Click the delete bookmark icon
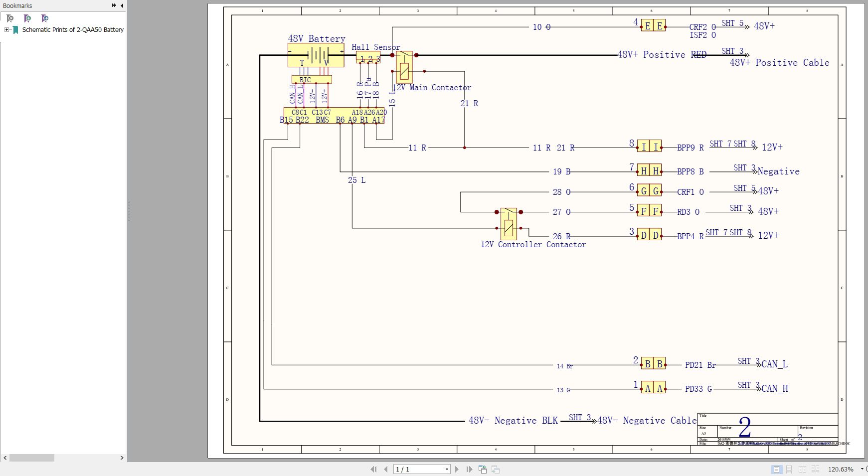 [x=10, y=18]
